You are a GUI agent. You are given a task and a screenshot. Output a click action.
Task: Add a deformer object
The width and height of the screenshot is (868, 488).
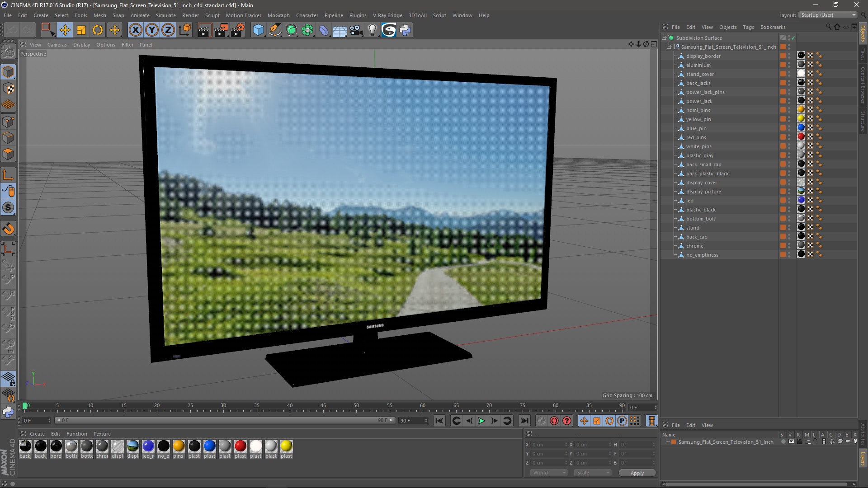[324, 30]
